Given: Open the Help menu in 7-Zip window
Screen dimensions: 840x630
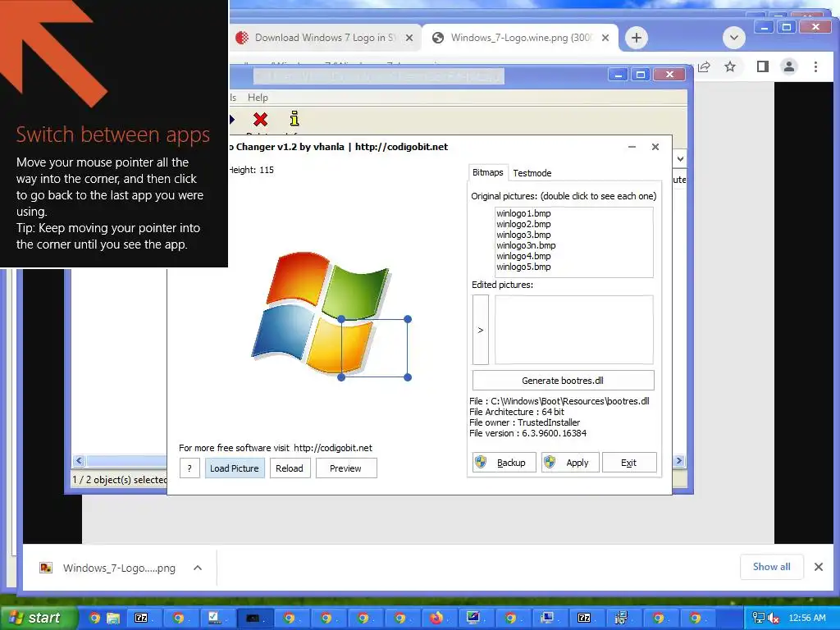Looking at the screenshot, I should (258, 98).
